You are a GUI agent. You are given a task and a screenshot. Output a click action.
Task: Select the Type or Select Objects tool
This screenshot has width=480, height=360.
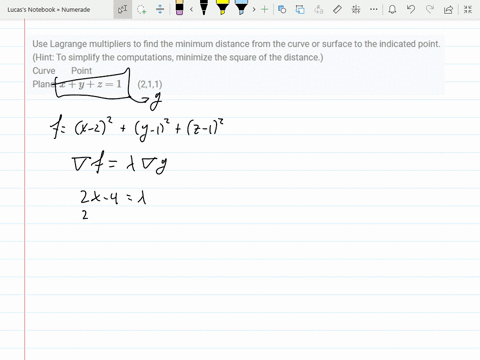coord(122,9)
